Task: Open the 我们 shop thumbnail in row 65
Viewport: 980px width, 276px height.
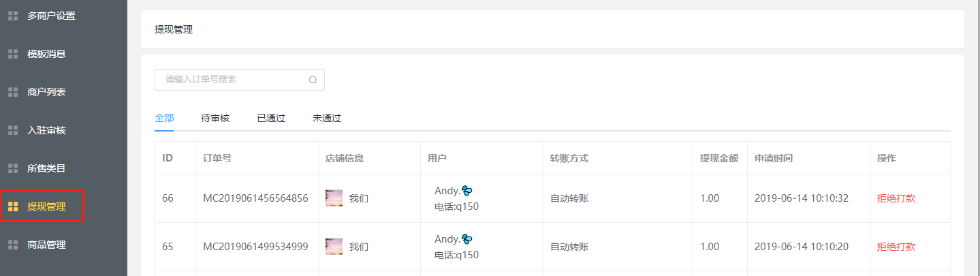Action: coord(334,247)
